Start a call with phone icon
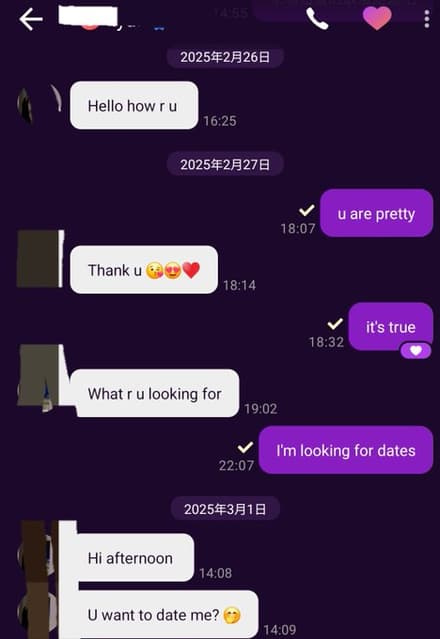 tap(317, 19)
